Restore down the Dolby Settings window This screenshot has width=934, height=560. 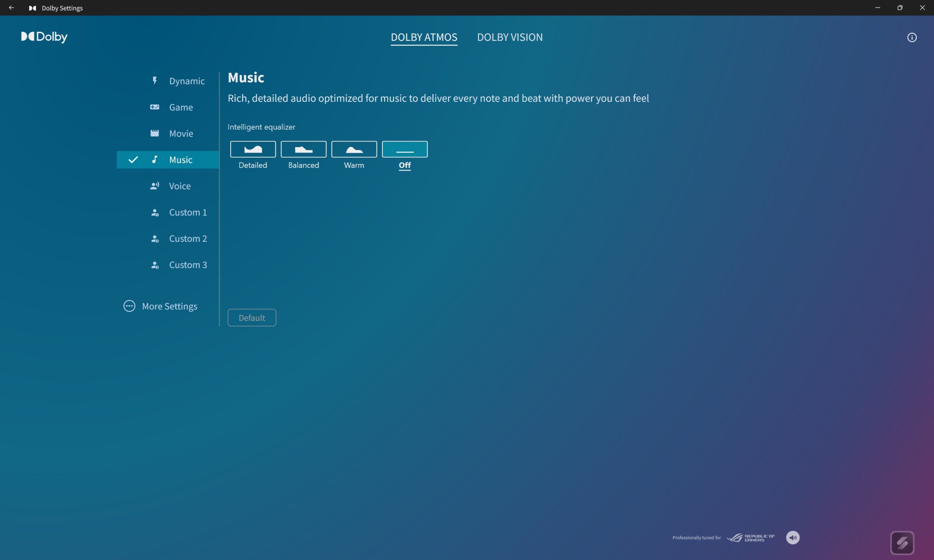900,8
